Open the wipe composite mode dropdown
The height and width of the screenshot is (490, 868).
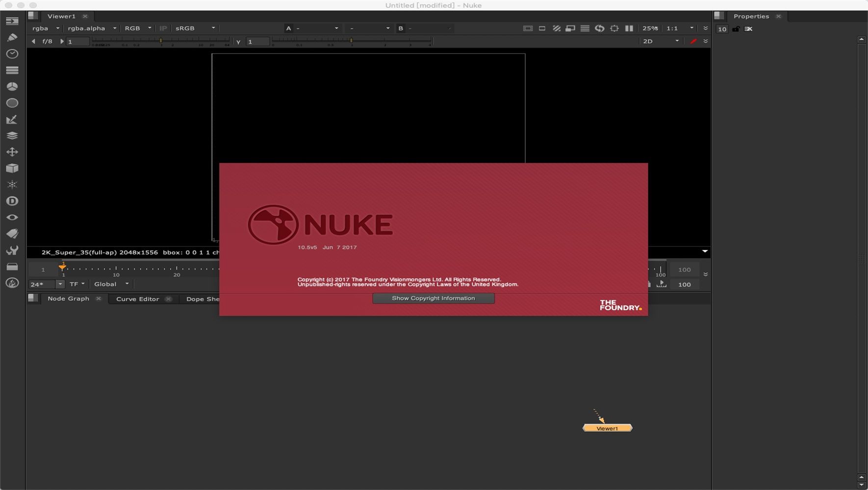[369, 28]
